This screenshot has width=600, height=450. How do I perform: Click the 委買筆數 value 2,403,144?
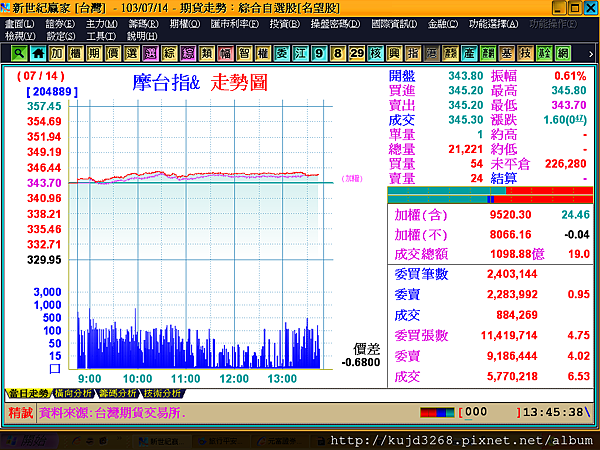click(x=512, y=274)
